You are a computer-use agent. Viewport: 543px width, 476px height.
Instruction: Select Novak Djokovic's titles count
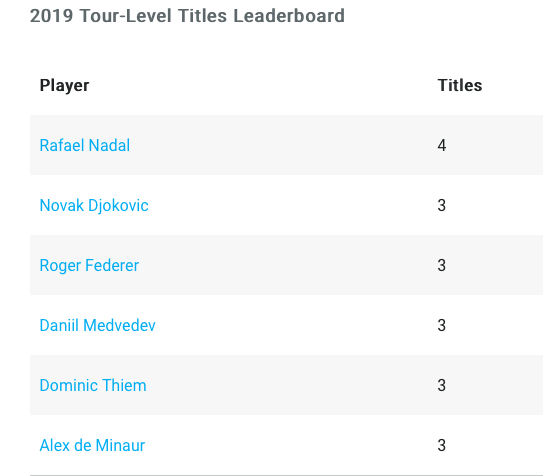tap(442, 205)
